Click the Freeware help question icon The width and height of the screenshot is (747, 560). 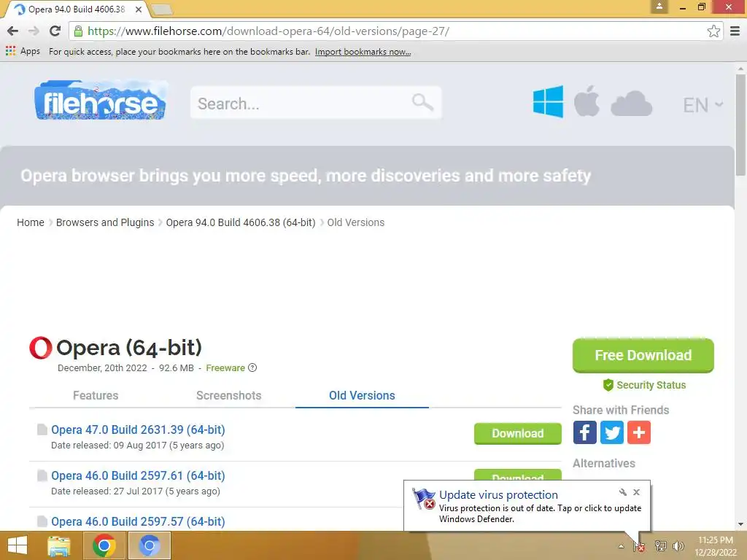[x=252, y=367]
